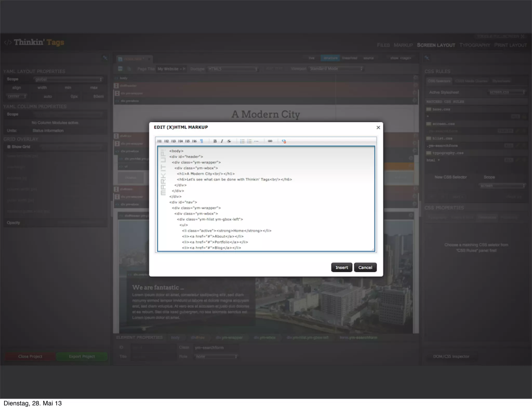Click the H3 heading toolbar button
532x409 pixels.
(173, 141)
